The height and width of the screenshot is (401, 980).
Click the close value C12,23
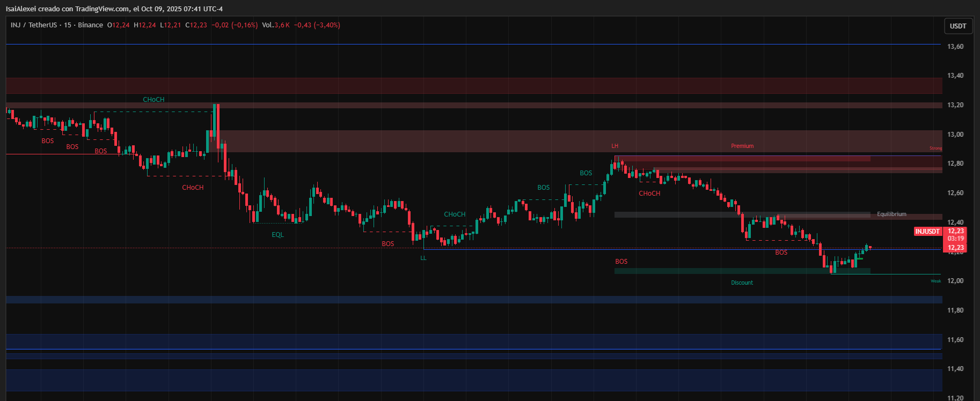click(196, 25)
